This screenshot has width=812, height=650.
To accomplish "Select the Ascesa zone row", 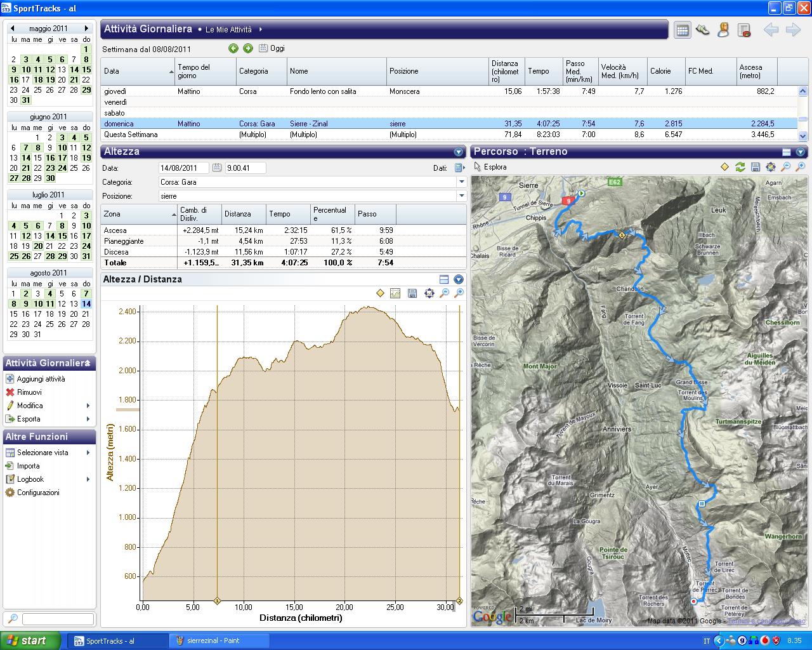I will (283, 230).
